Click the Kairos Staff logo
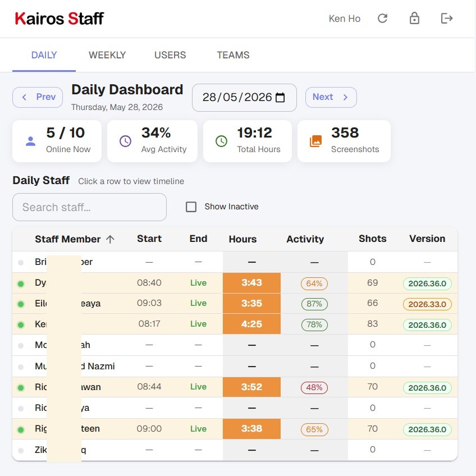Screen dimensions: 476x476 click(60, 19)
